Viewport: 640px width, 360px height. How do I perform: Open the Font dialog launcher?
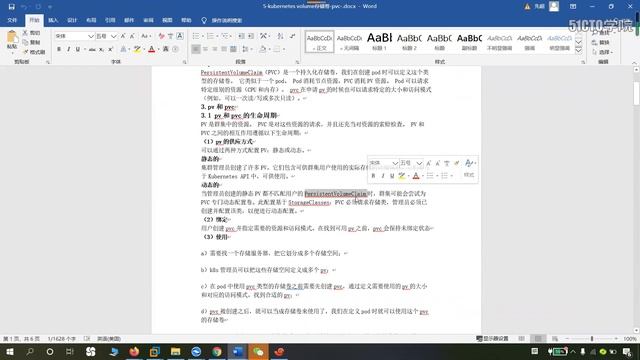(184, 62)
